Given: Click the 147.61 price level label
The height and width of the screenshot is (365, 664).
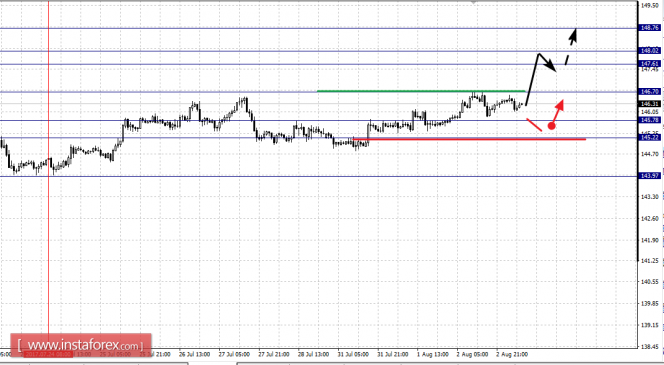Looking at the screenshot, I should pos(650,64).
